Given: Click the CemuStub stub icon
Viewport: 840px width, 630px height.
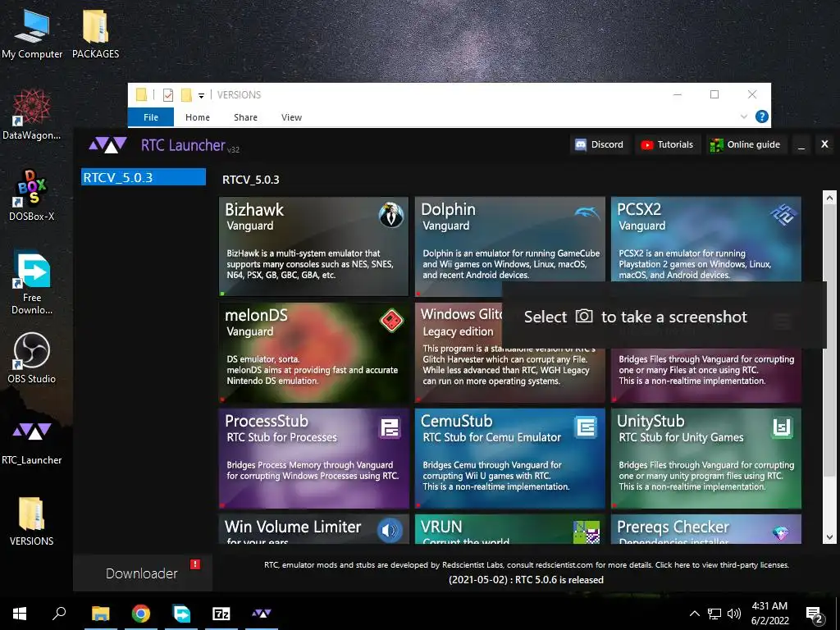Looking at the screenshot, I should tap(586, 427).
